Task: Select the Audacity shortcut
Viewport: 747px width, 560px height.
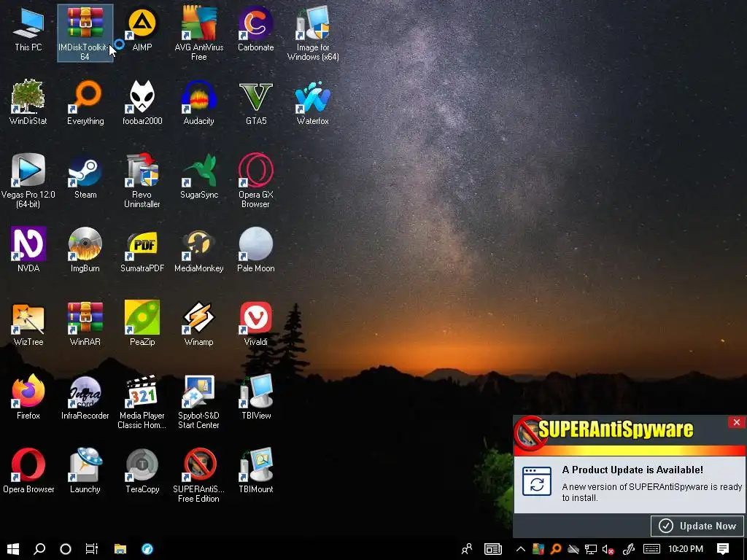Action: tap(198, 104)
